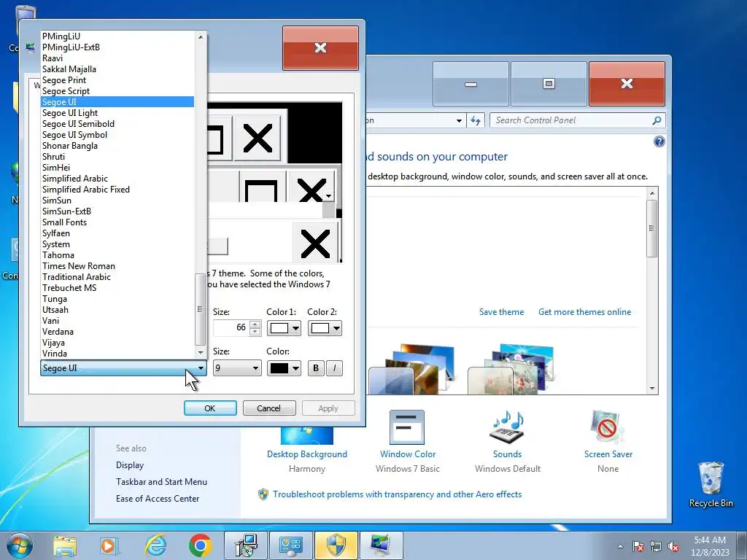Open Taskbar and Start Menu link
The height and width of the screenshot is (560, 747).
pos(161,482)
